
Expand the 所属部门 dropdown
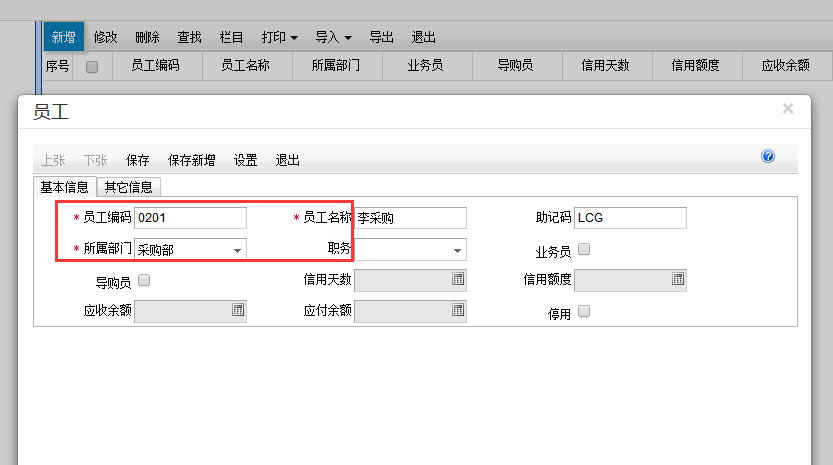[237, 250]
